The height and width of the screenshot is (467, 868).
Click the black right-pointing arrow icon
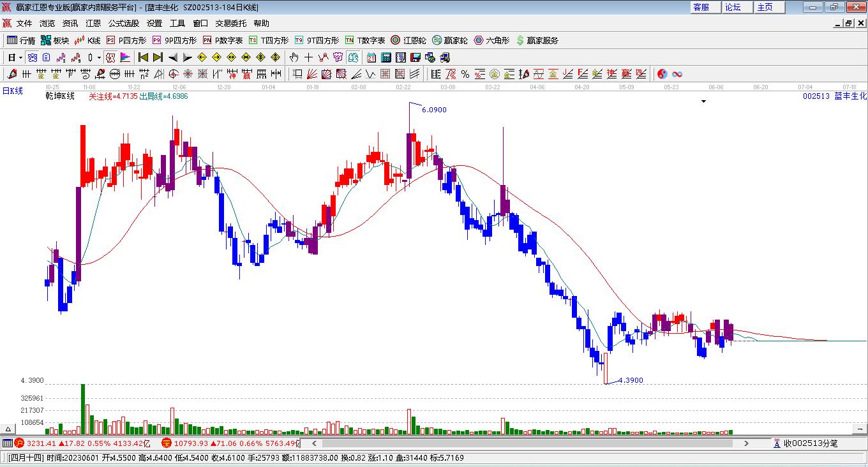click(x=187, y=57)
